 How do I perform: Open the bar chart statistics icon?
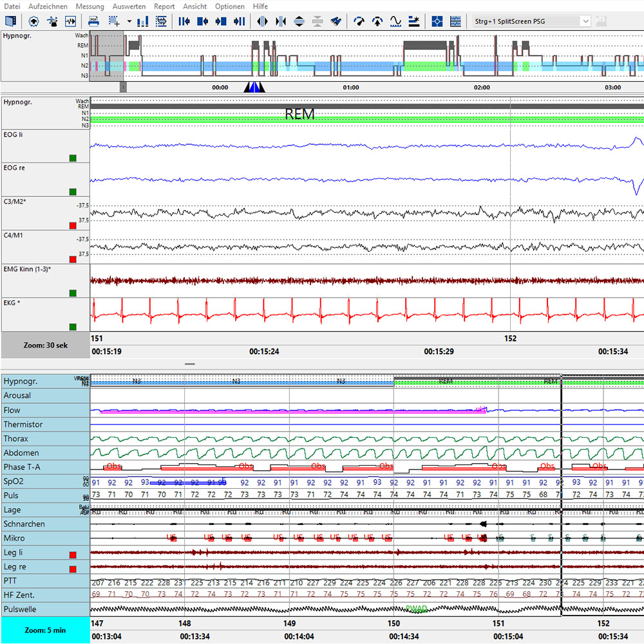coord(142,21)
